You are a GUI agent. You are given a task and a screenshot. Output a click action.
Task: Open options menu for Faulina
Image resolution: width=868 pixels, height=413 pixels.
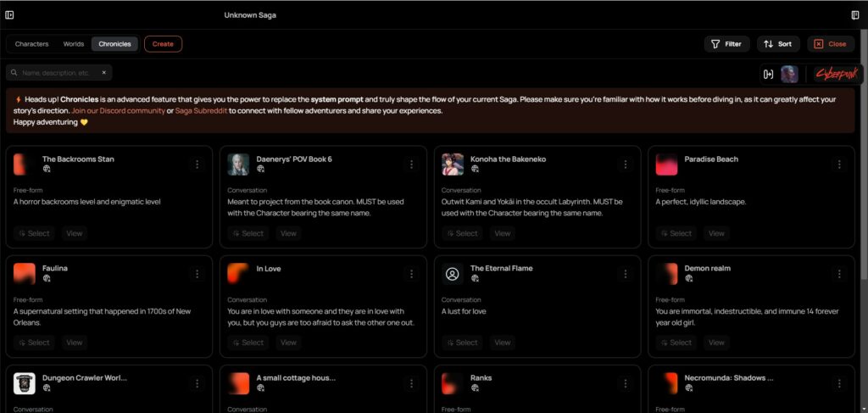[197, 274]
